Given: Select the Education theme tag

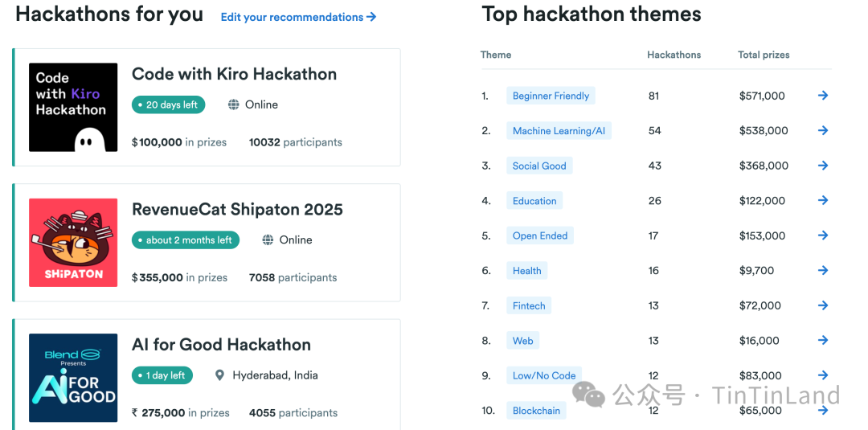Looking at the screenshot, I should [534, 200].
